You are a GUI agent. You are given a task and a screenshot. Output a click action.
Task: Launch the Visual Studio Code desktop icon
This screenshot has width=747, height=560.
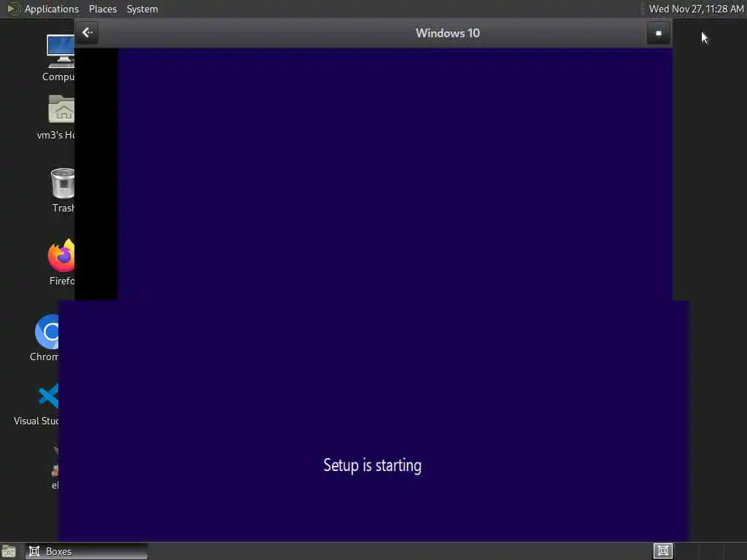pos(48,396)
